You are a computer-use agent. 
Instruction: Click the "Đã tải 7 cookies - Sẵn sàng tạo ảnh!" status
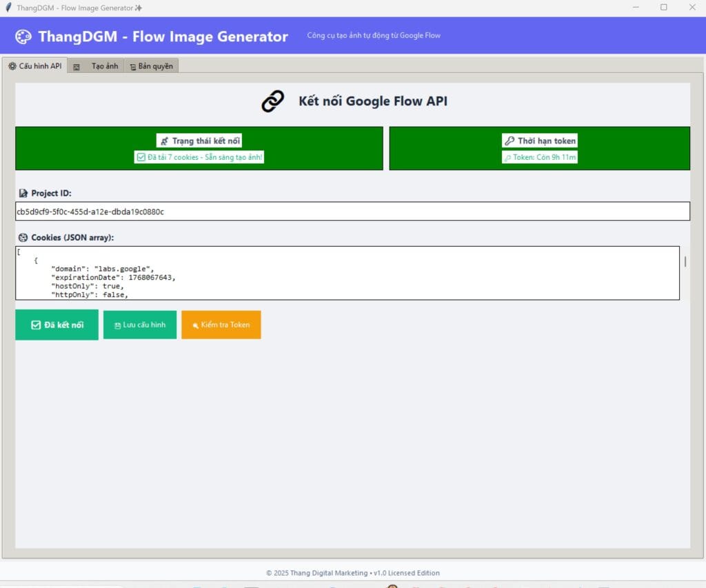click(199, 157)
